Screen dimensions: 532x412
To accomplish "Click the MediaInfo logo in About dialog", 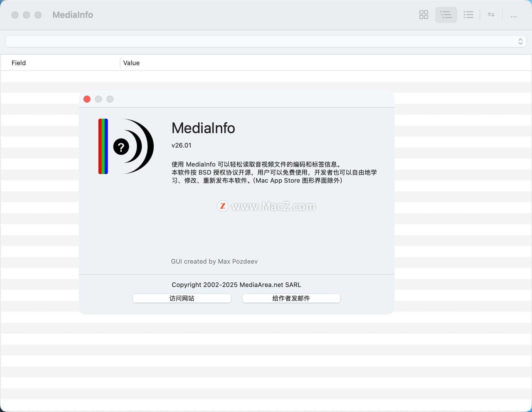I will click(126, 146).
